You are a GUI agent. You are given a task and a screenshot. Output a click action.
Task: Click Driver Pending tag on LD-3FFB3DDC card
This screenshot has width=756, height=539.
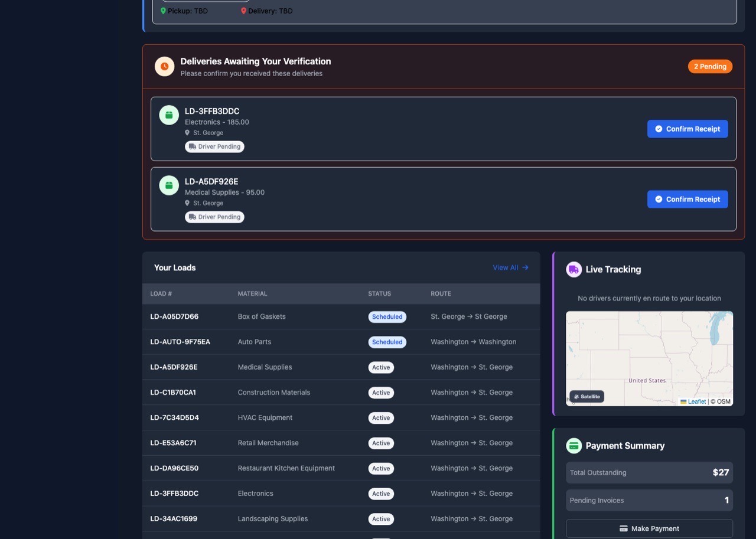(x=214, y=146)
